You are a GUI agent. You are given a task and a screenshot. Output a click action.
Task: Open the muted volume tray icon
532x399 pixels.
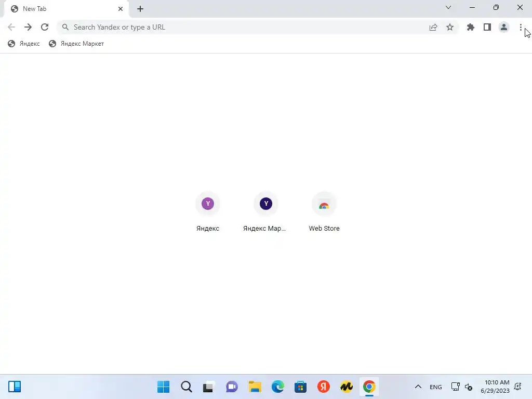coord(469,387)
